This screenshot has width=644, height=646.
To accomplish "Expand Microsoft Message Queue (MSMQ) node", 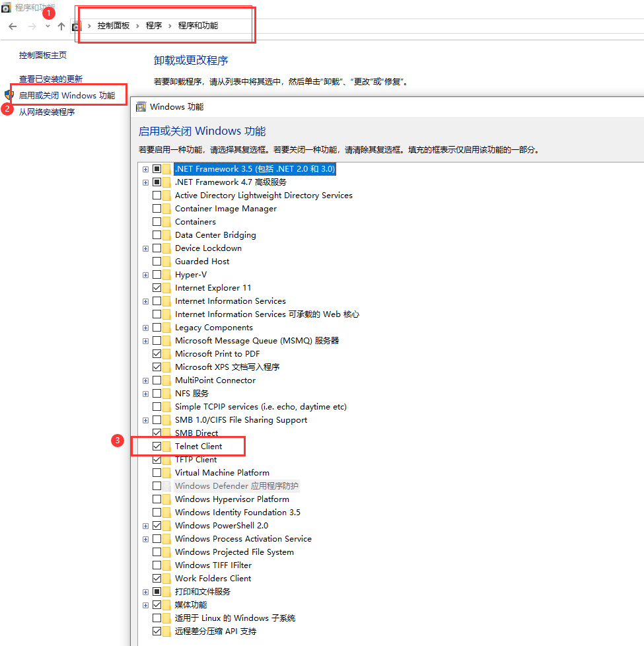I will pyautogui.click(x=145, y=341).
